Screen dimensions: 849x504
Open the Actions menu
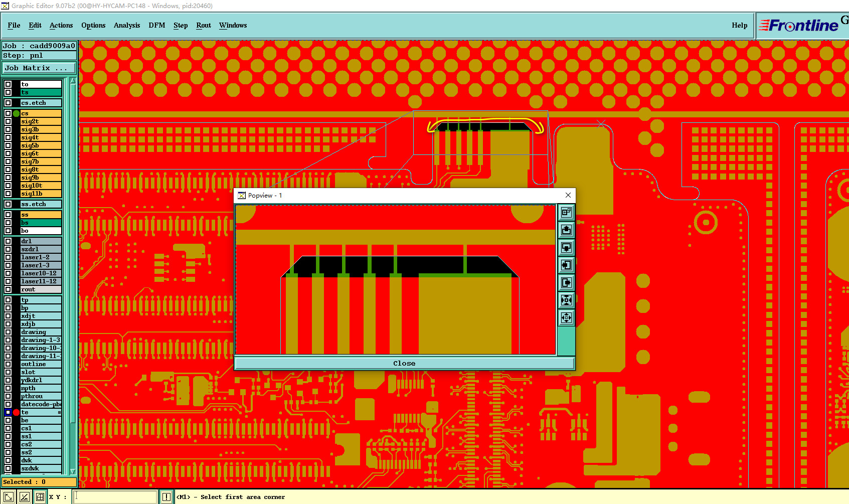(x=61, y=25)
